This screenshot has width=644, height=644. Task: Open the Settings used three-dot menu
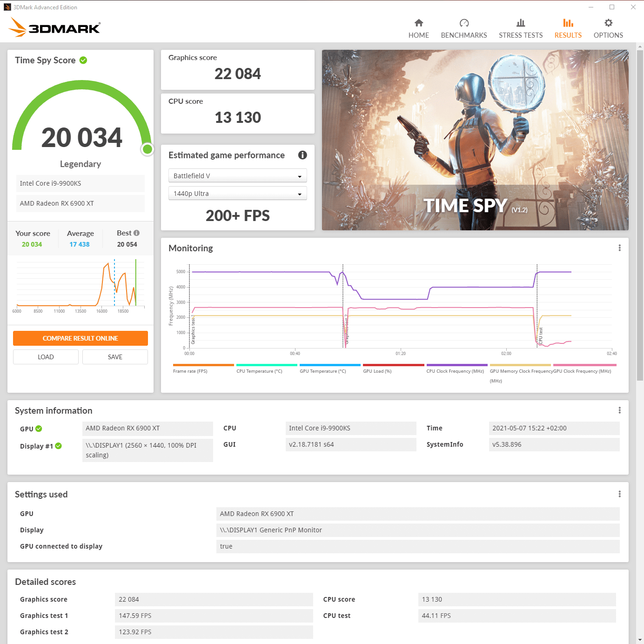click(x=619, y=494)
